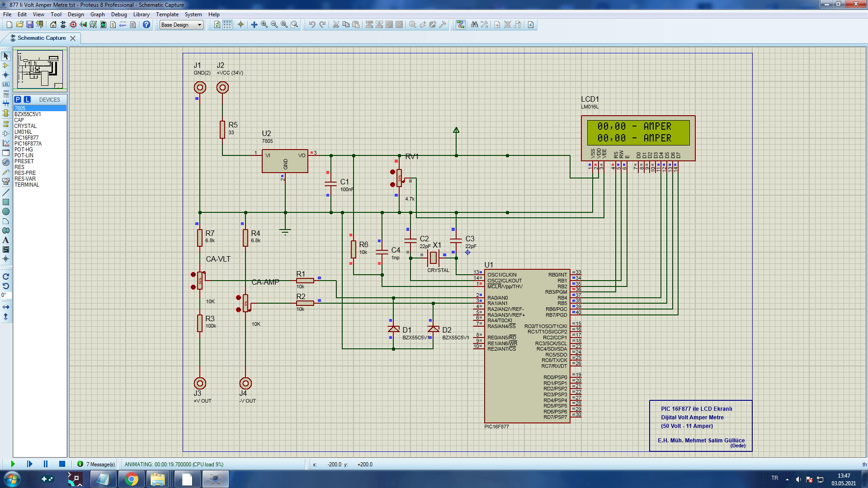Select BZX55C5V1 in the devices list
The image size is (868, 488).
click(x=40, y=114)
